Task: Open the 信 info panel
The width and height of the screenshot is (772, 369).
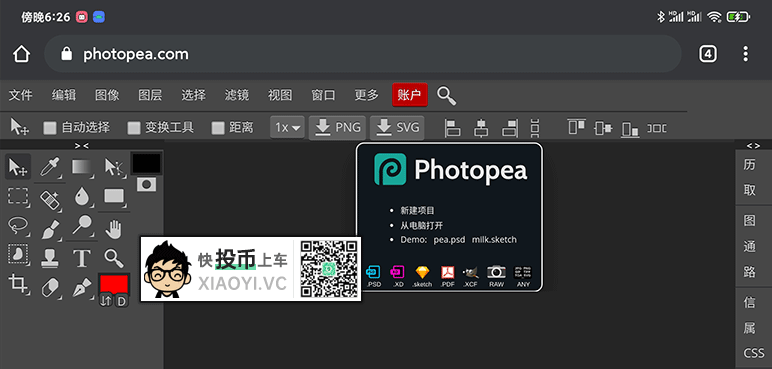Action: (749, 302)
